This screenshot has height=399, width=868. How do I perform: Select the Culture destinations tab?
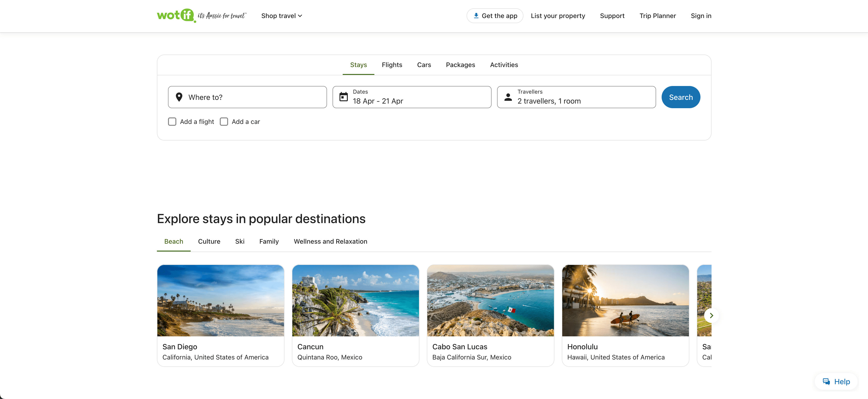click(x=209, y=241)
